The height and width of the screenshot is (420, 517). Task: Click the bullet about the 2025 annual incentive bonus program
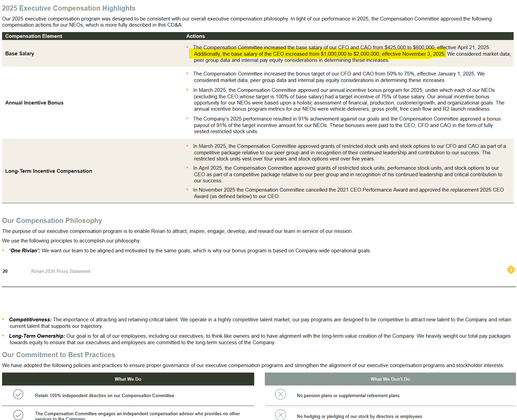(349, 99)
